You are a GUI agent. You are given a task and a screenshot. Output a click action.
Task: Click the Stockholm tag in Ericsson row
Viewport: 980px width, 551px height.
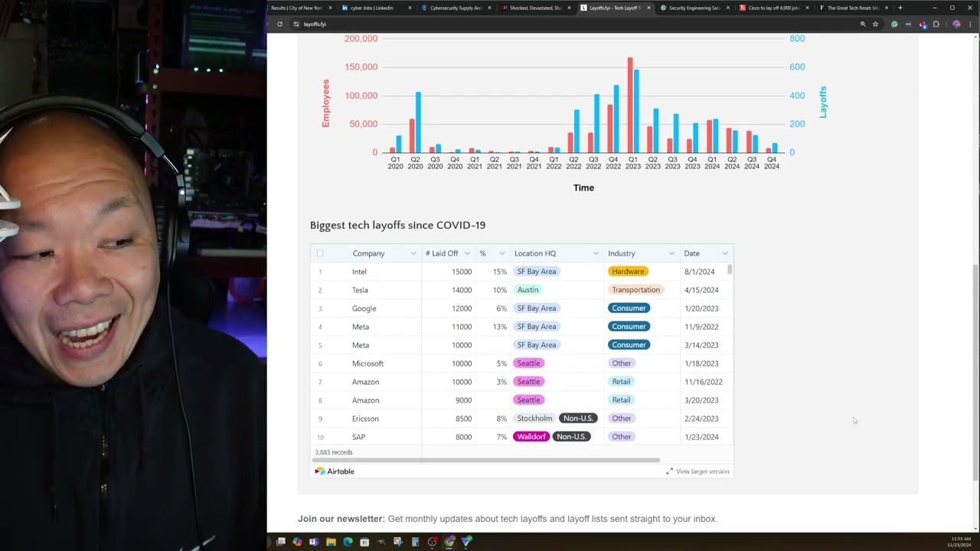[x=534, y=419]
